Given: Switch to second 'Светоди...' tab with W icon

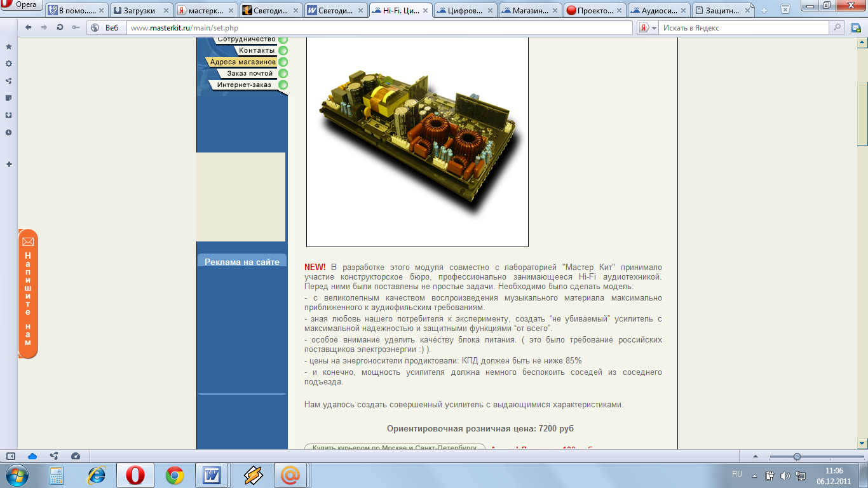Looking at the screenshot, I should (336, 10).
